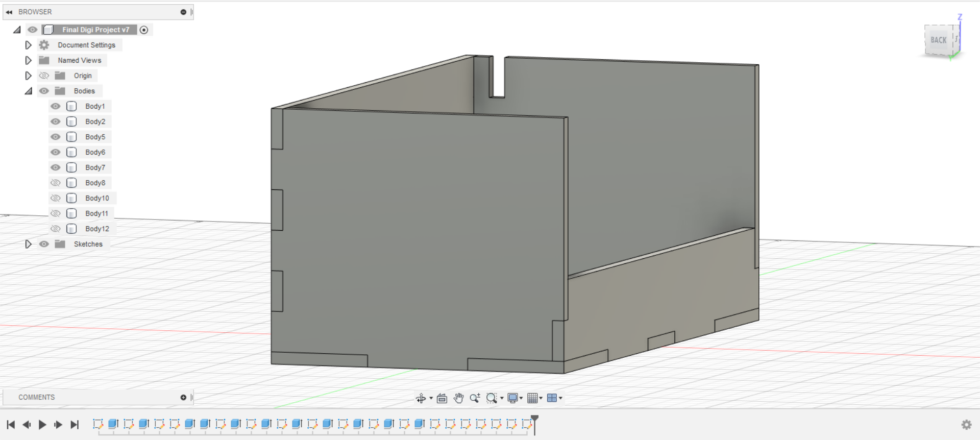Click the Comments panel plus icon
The height and width of the screenshot is (440, 980).
point(183,397)
